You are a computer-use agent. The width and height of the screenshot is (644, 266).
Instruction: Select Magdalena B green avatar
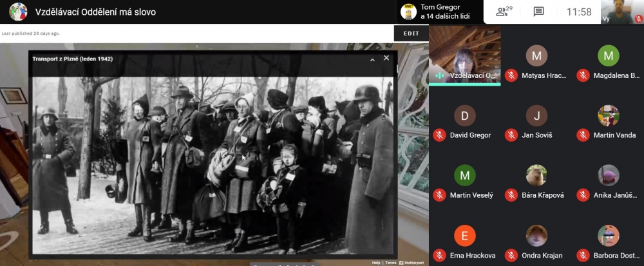[609, 56]
